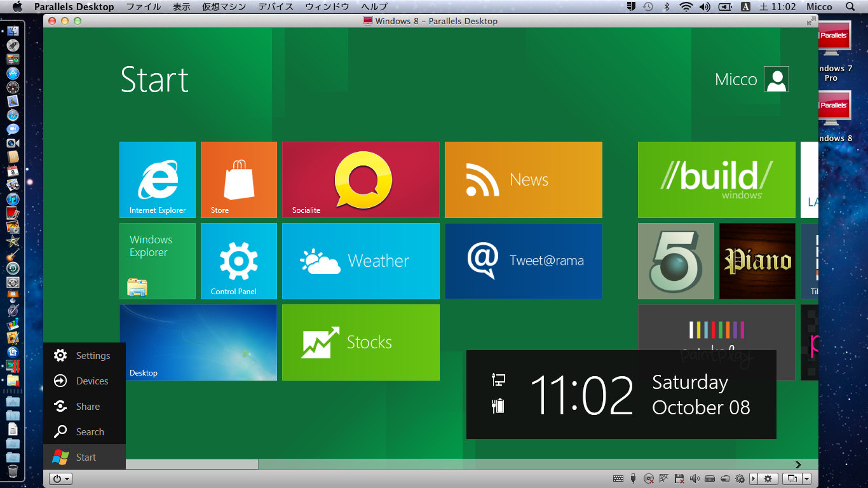Click the Wi-Fi menu bar icon

(686, 6)
